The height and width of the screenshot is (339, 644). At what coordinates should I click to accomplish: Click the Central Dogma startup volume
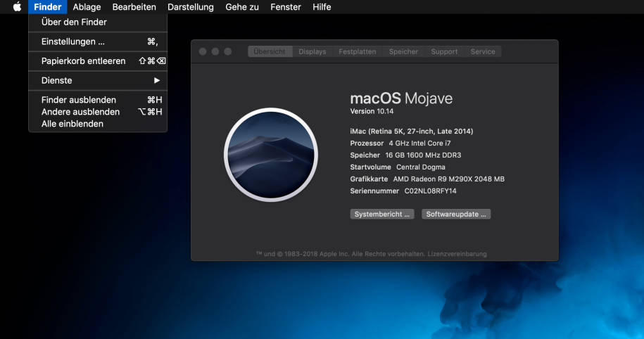421,167
